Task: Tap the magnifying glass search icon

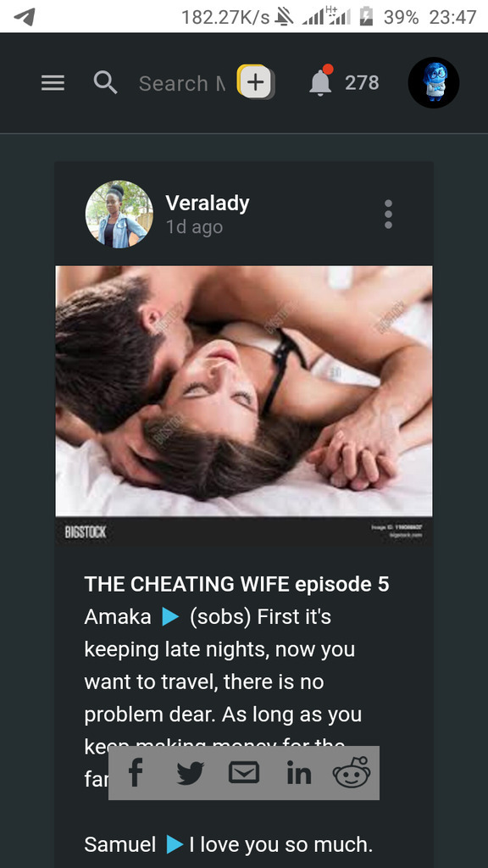Action: pos(105,83)
